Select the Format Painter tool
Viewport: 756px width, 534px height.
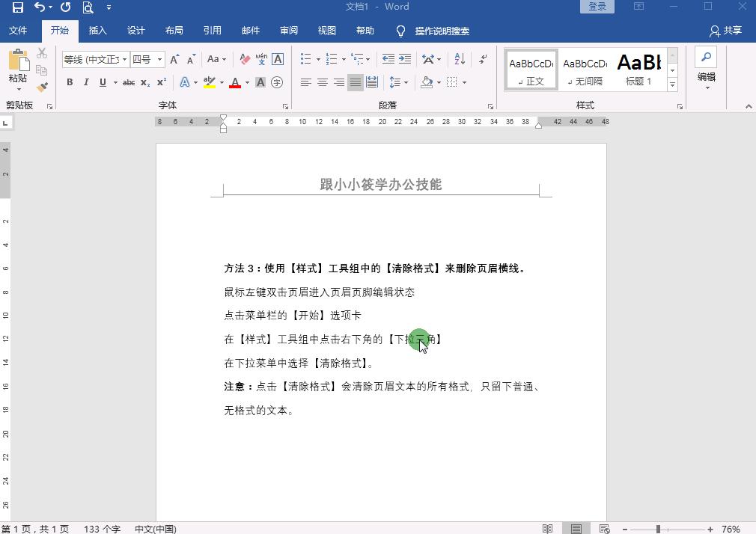click(x=43, y=88)
